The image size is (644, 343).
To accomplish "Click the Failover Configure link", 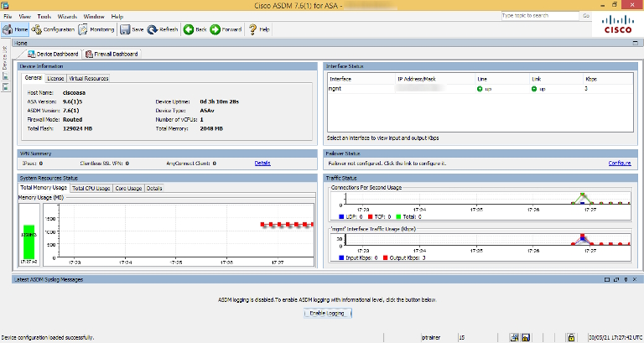I will [619, 163].
